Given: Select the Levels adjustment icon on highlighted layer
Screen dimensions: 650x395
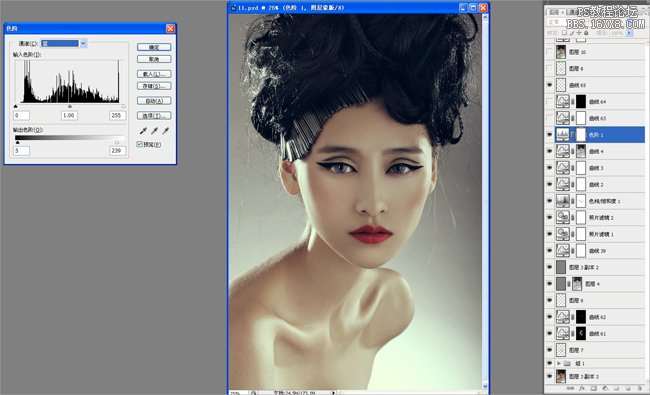Looking at the screenshot, I should pyautogui.click(x=563, y=135).
